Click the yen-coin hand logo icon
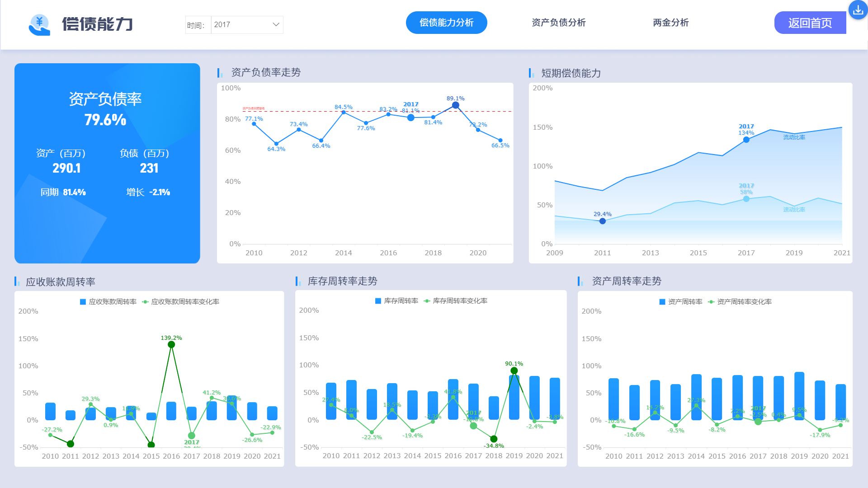 coord(39,24)
